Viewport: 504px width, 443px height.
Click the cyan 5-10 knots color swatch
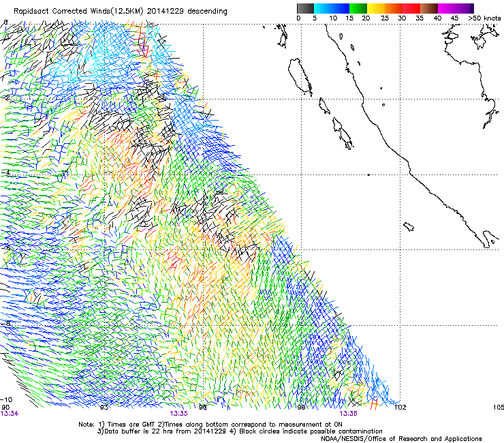[x=323, y=8]
